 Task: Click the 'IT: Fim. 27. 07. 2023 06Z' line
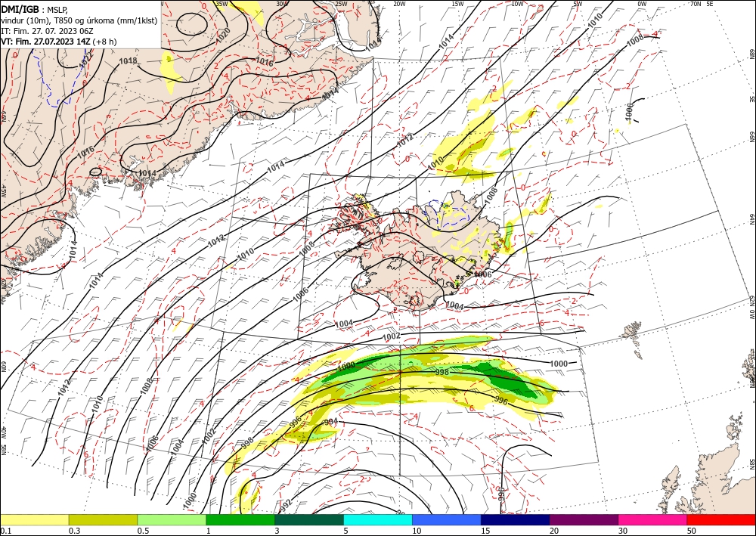47,30
